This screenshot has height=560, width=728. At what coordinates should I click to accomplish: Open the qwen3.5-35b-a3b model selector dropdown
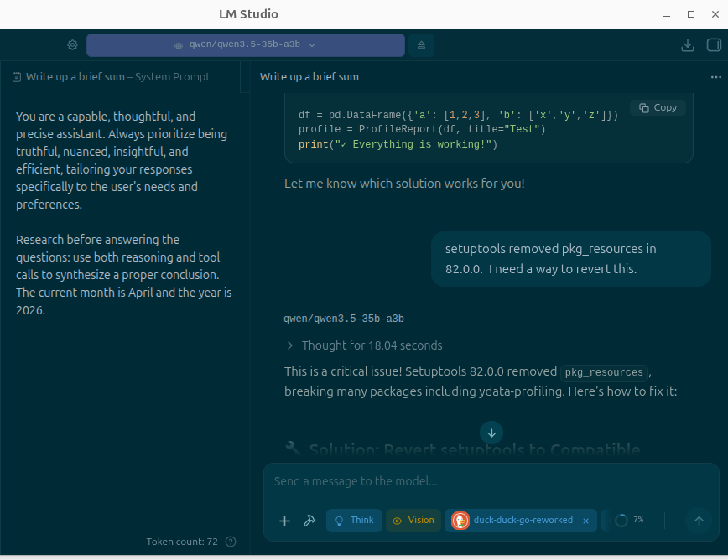(x=245, y=45)
